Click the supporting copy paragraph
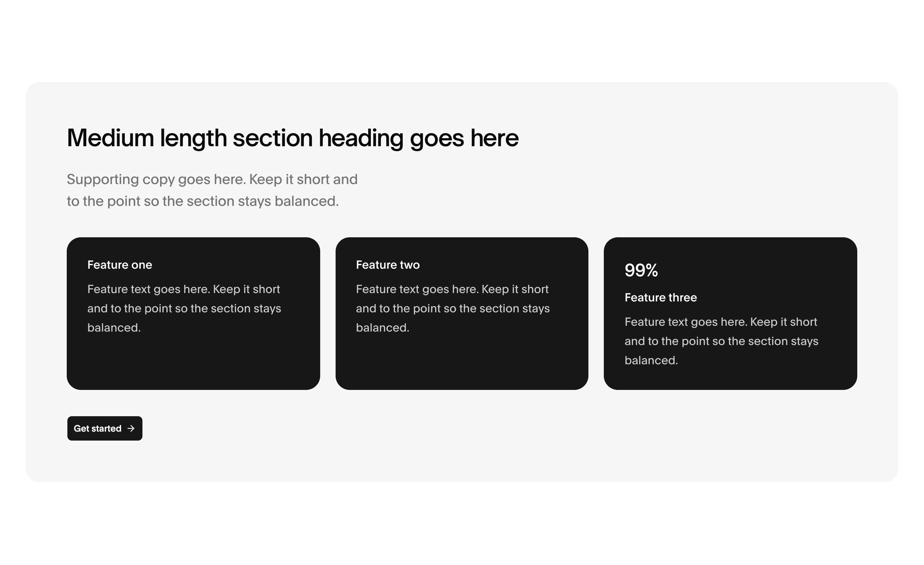The image size is (924, 565). [x=212, y=190]
